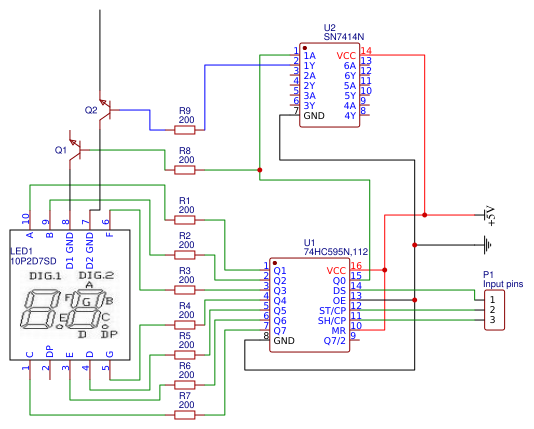Click the junction at U1 pin 16
This screenshot has height=429, width=534.
coord(384,270)
